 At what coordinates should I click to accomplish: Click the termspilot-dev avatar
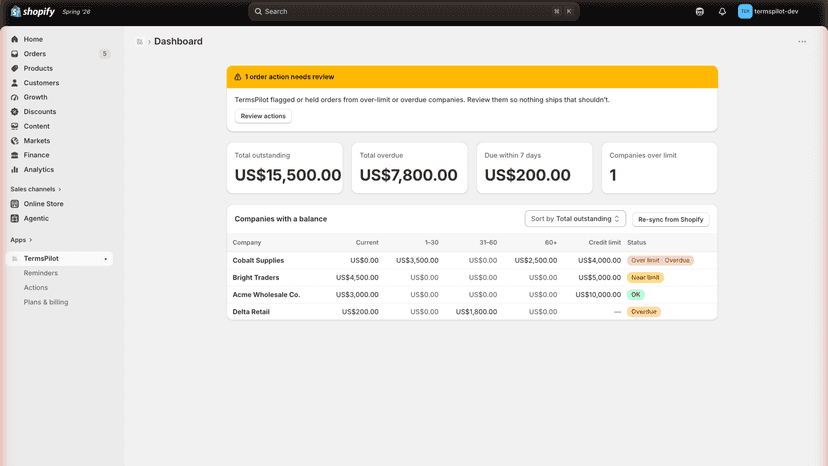point(745,11)
